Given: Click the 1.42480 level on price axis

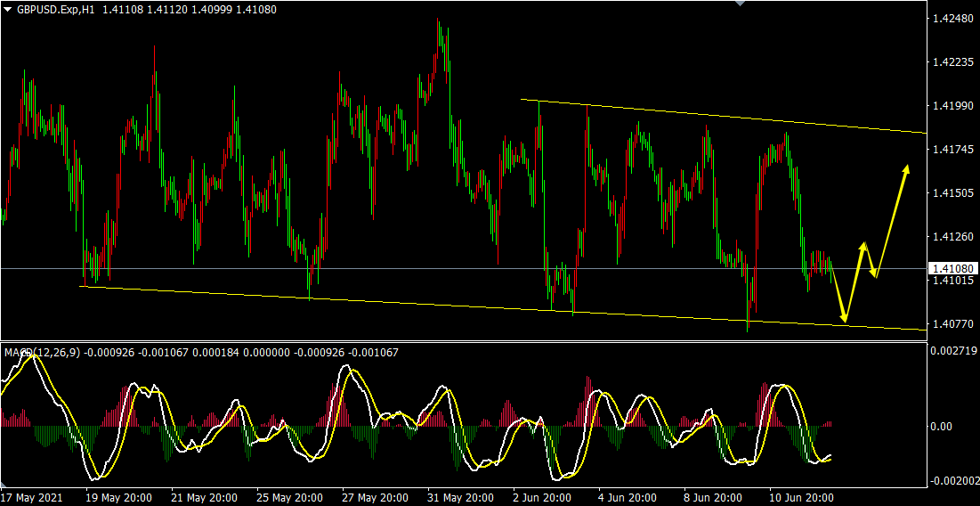Looking at the screenshot, I should pyautogui.click(x=951, y=19).
